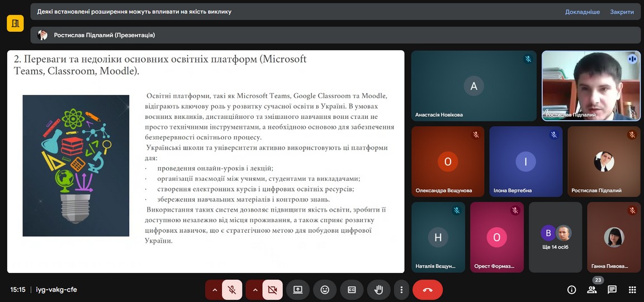Image resolution: width=644 pixels, height=302 pixels.
Task: Toggle closed captions in the toolbar
Action: coord(352,290)
